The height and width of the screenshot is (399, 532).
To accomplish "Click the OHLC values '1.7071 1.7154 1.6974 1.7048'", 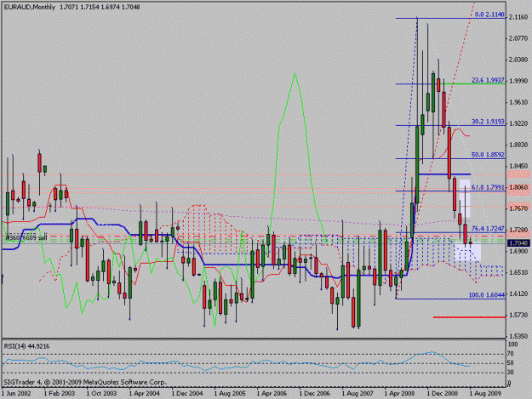I will [x=100, y=7].
